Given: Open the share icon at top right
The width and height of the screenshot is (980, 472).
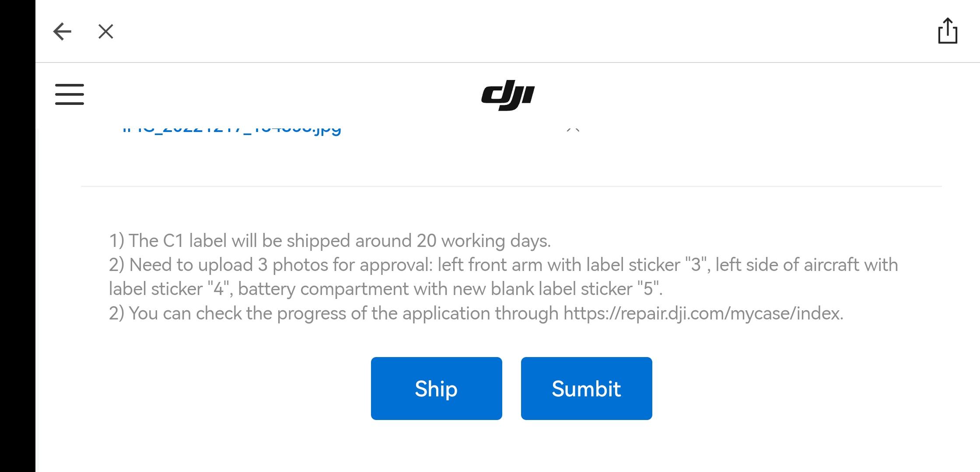Looking at the screenshot, I should (x=948, y=31).
